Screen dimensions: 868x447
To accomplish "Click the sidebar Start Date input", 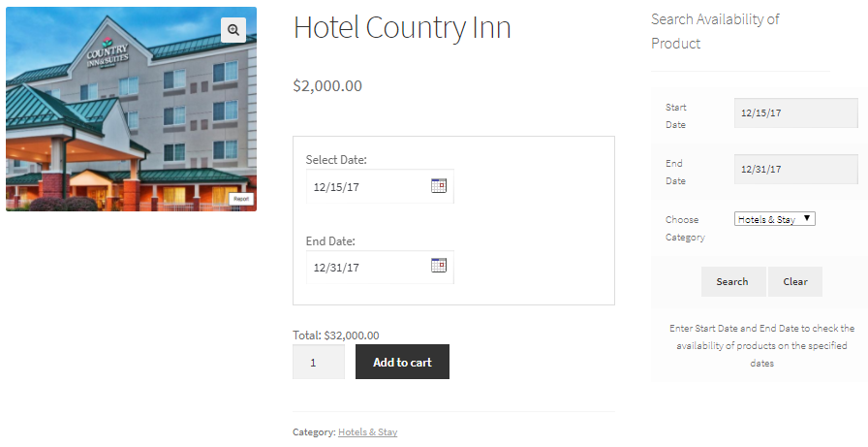I will click(795, 112).
